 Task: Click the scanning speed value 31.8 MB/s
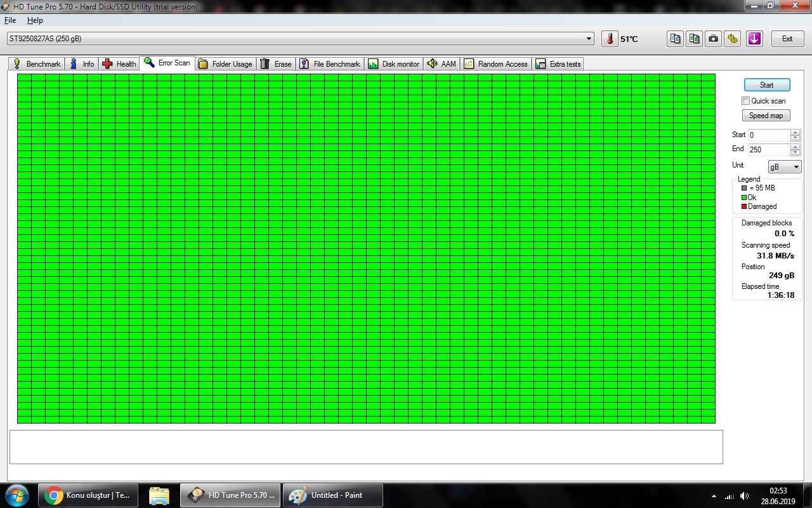click(775, 256)
